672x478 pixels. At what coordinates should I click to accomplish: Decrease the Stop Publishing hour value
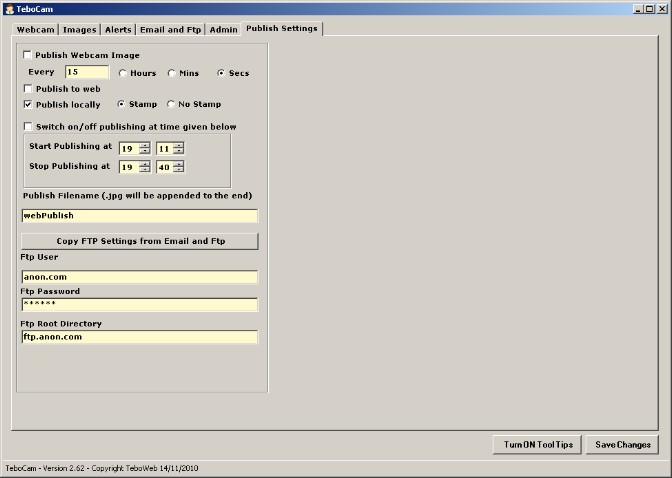(x=145, y=169)
